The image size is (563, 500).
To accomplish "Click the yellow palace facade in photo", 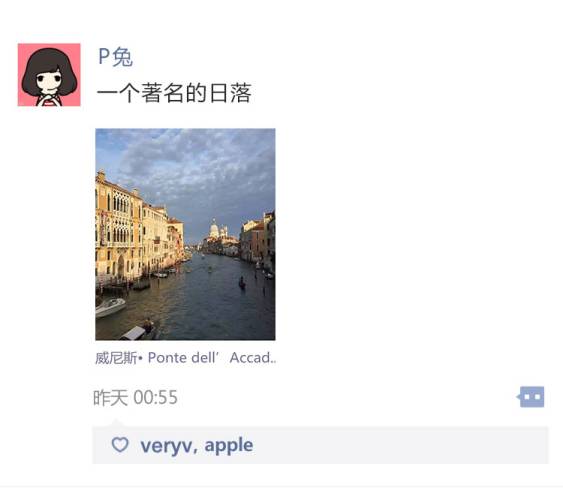I will point(117,230).
